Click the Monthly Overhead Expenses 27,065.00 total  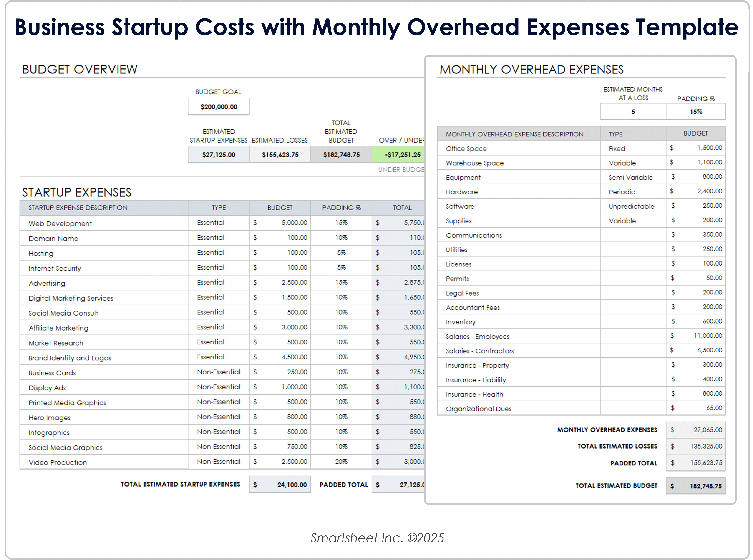(696, 430)
